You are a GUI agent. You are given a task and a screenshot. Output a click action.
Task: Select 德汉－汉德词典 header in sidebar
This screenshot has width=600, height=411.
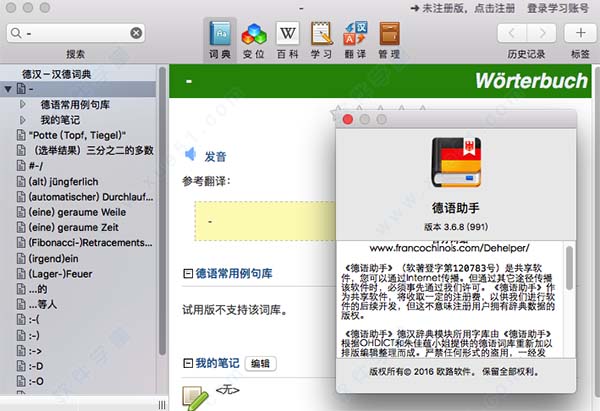pyautogui.click(x=57, y=74)
